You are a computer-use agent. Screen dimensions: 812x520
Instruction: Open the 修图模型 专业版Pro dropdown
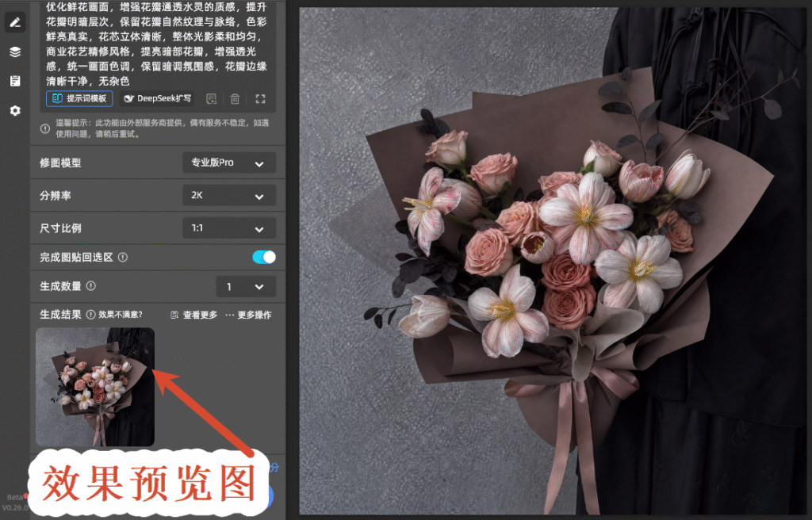[229, 162]
